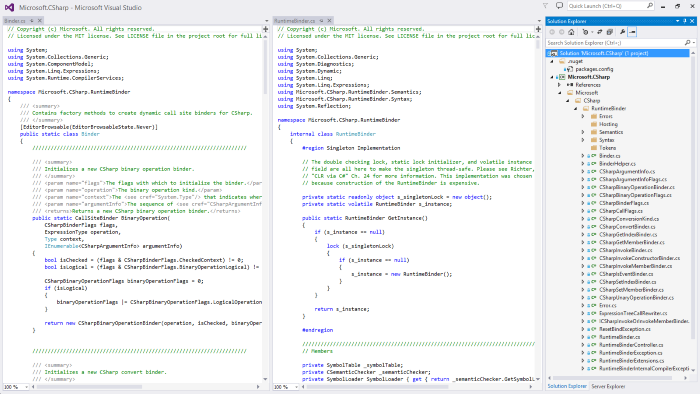Select CSharpConvertBinder.cs file

(x=627, y=227)
